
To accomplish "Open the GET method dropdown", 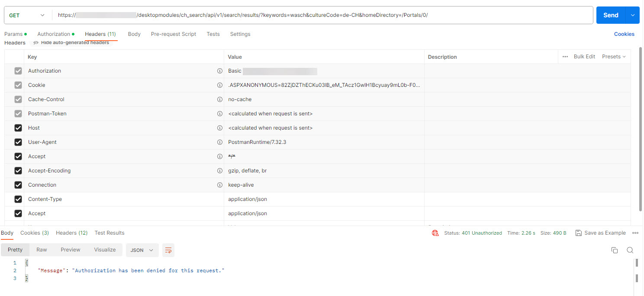I will point(28,15).
